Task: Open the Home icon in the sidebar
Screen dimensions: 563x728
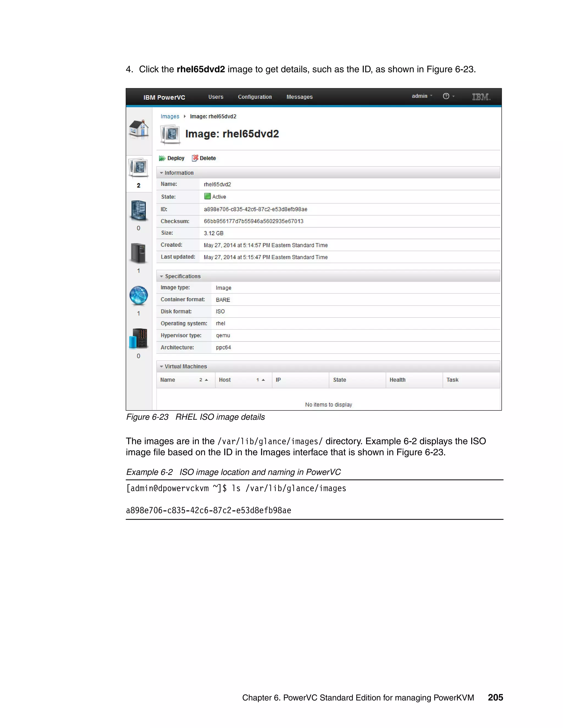Action: (x=139, y=129)
